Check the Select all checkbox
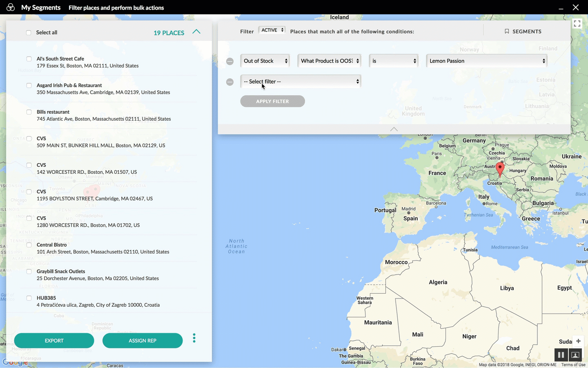The image size is (588, 368). [x=29, y=33]
